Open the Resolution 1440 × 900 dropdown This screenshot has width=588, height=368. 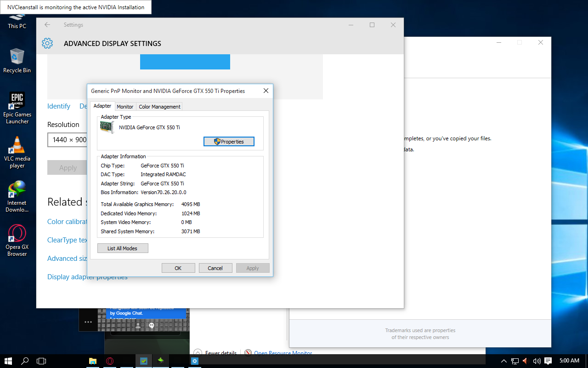(68, 140)
